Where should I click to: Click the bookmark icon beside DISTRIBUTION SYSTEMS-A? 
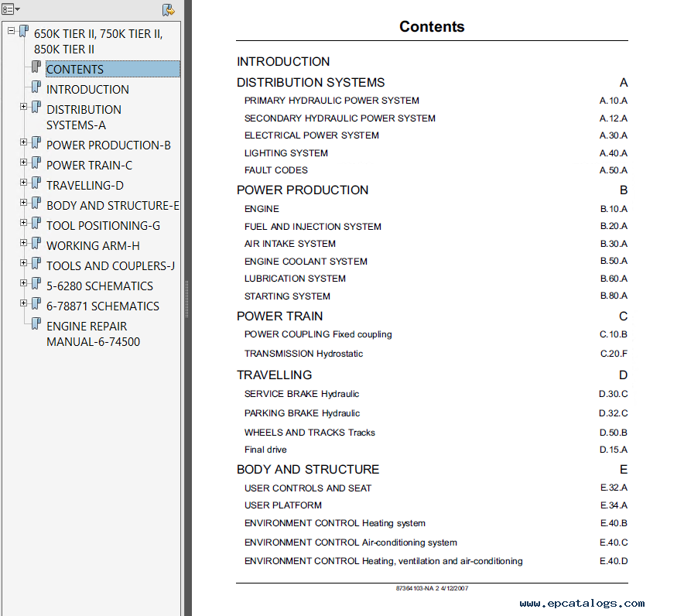[x=36, y=107]
